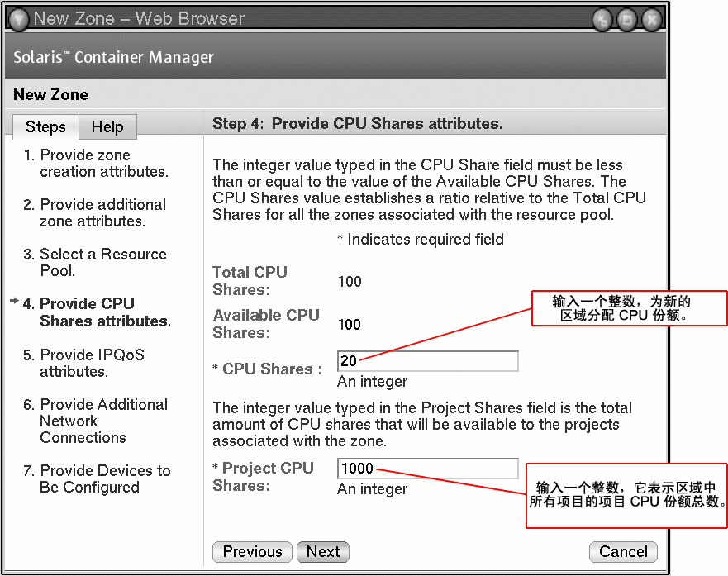Image resolution: width=728 pixels, height=576 pixels.
Task: Click the Next button
Action: coord(322,551)
